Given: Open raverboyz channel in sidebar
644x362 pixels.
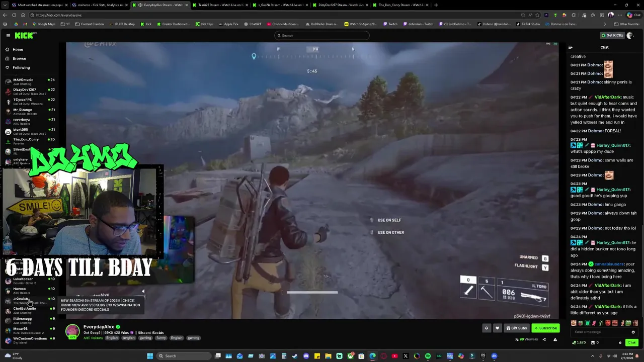Looking at the screenshot, I should coord(30,122).
